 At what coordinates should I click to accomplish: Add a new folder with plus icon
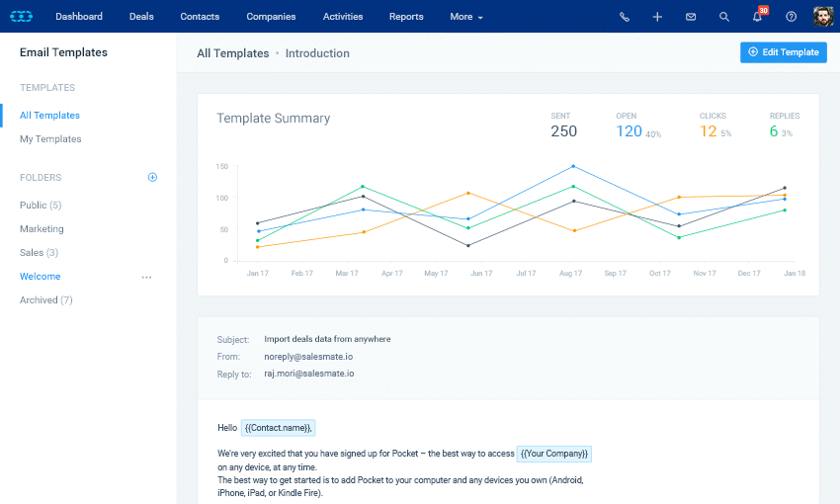[x=152, y=177]
